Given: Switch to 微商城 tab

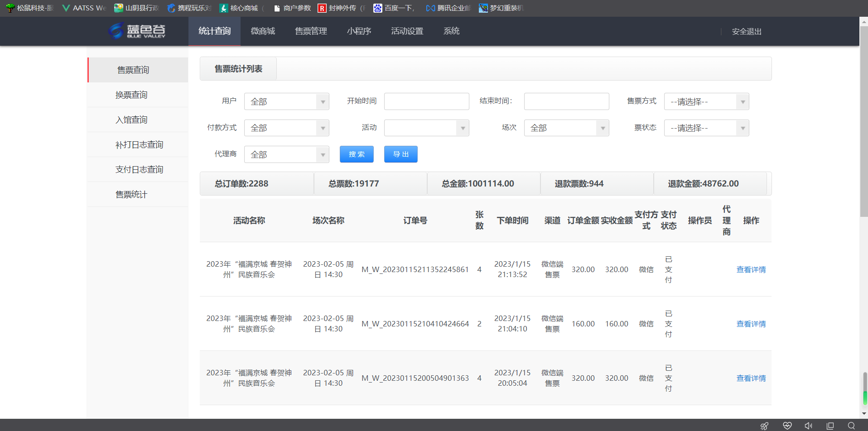Looking at the screenshot, I should (x=263, y=31).
